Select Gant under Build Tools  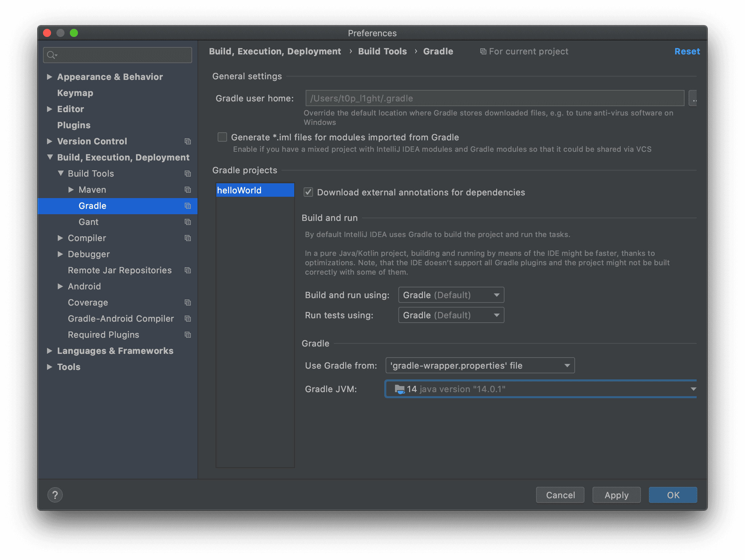pos(88,222)
